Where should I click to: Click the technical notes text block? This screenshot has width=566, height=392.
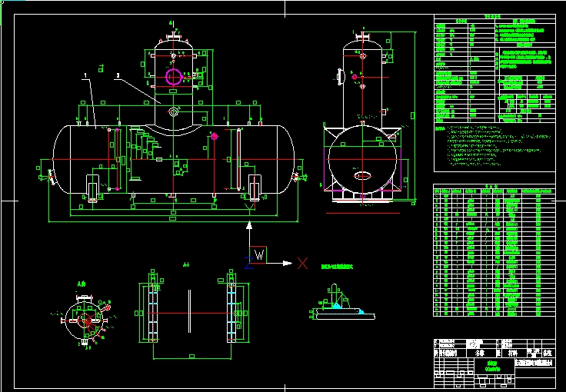(494, 146)
